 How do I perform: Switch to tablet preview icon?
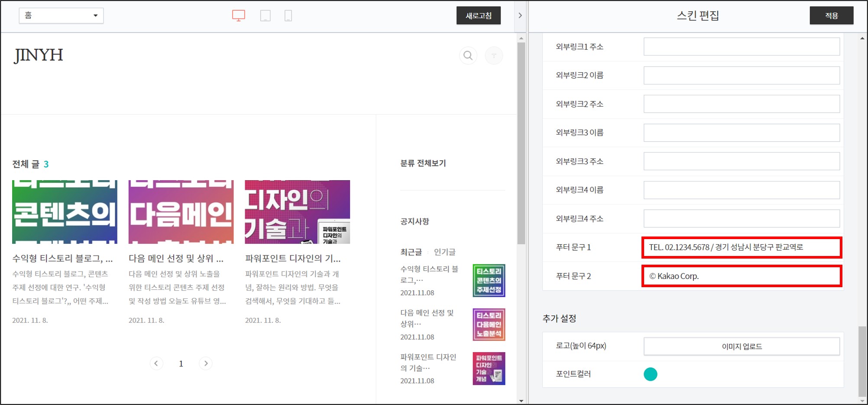(x=266, y=16)
